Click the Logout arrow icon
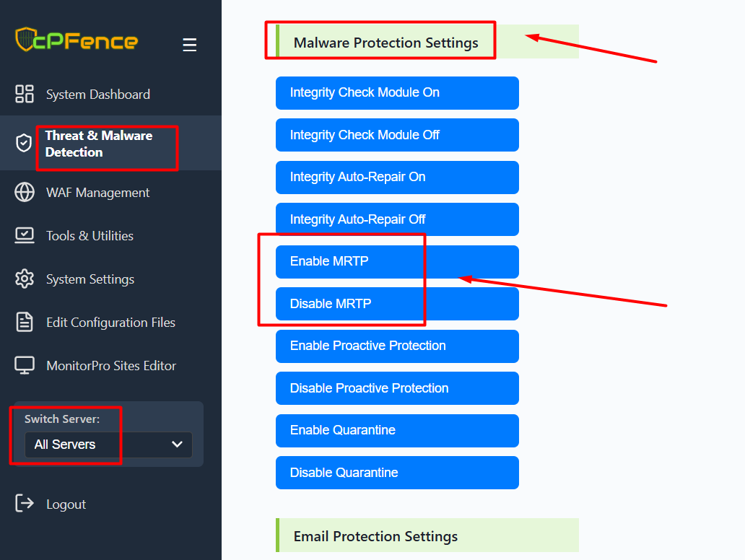745x560 pixels. coord(25,504)
